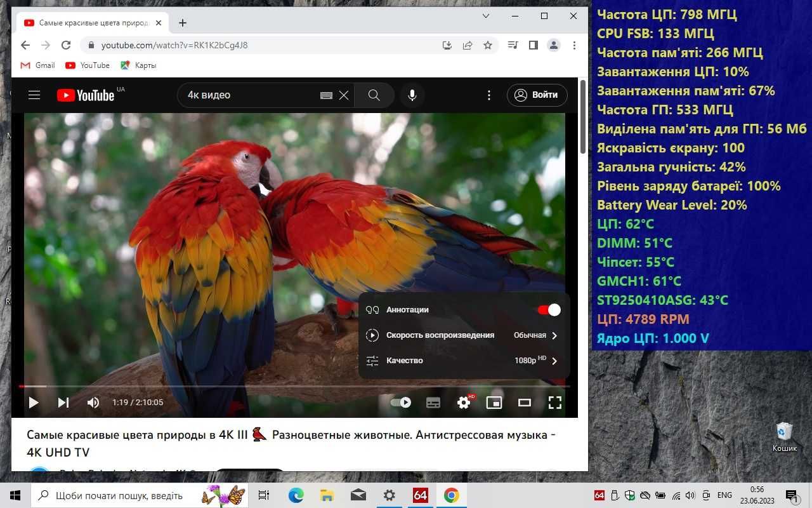
Task: Click the page's vertical scrollbar
Action: 583,116
